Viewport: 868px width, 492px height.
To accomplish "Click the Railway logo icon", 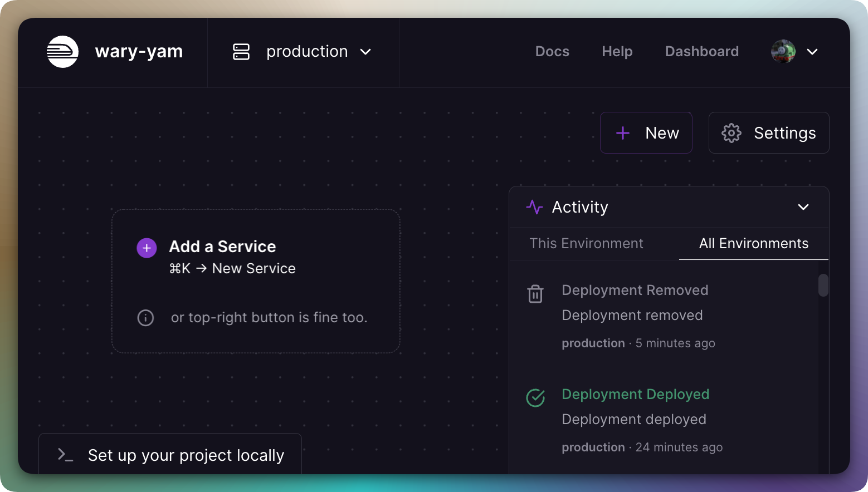I will (62, 52).
